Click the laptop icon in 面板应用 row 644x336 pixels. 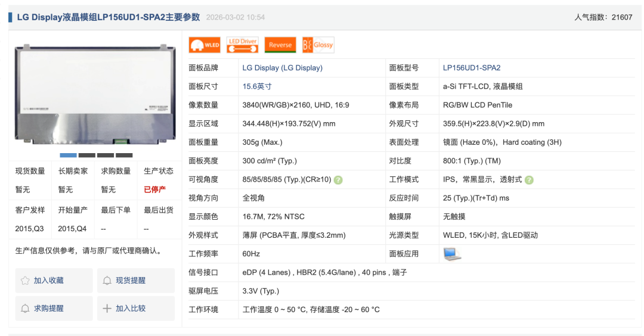tap(452, 254)
